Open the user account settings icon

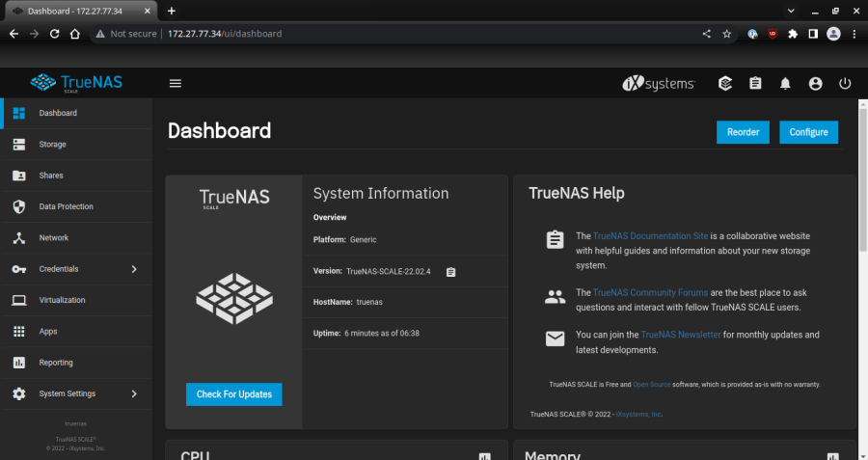pos(815,84)
